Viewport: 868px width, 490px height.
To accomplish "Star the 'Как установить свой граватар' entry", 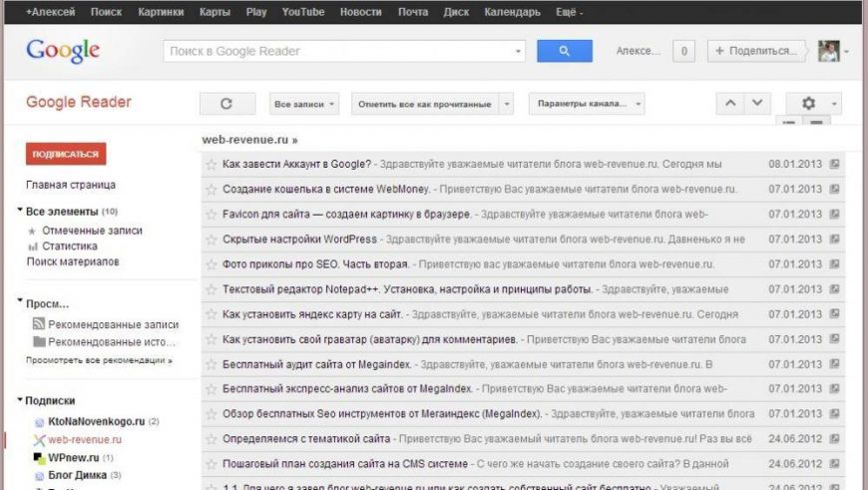I will 211,339.
